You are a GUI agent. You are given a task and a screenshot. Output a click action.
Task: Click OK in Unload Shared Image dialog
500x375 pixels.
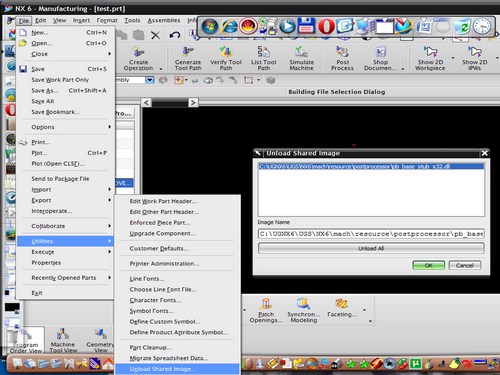pyautogui.click(x=428, y=265)
